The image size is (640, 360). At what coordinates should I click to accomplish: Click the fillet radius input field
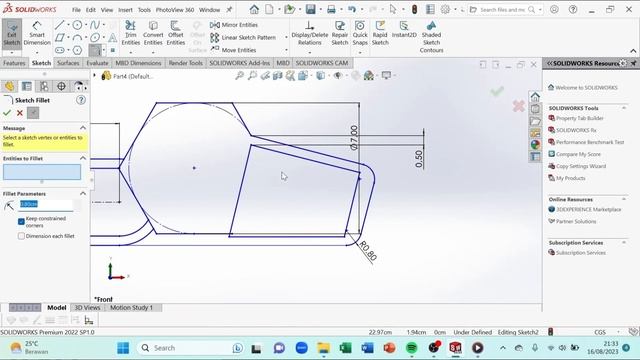point(46,204)
